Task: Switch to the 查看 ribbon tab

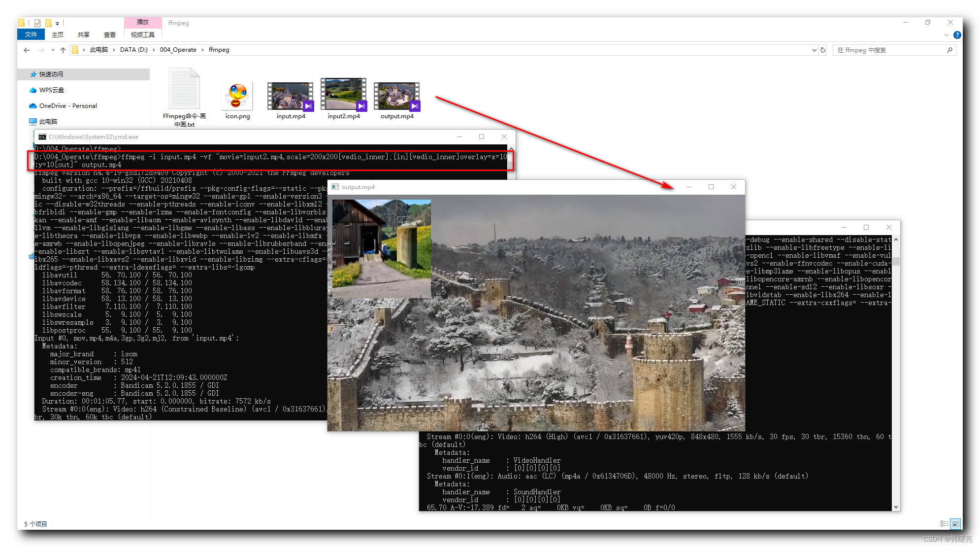Action: pos(110,34)
